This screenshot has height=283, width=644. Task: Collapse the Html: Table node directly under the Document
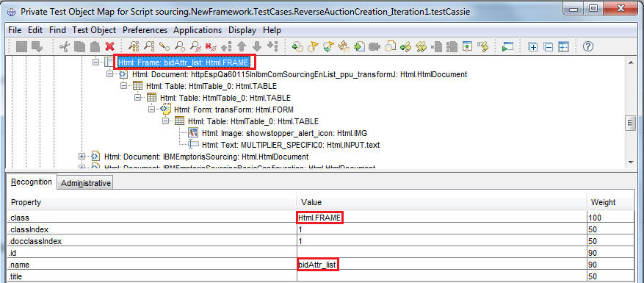click(123, 86)
